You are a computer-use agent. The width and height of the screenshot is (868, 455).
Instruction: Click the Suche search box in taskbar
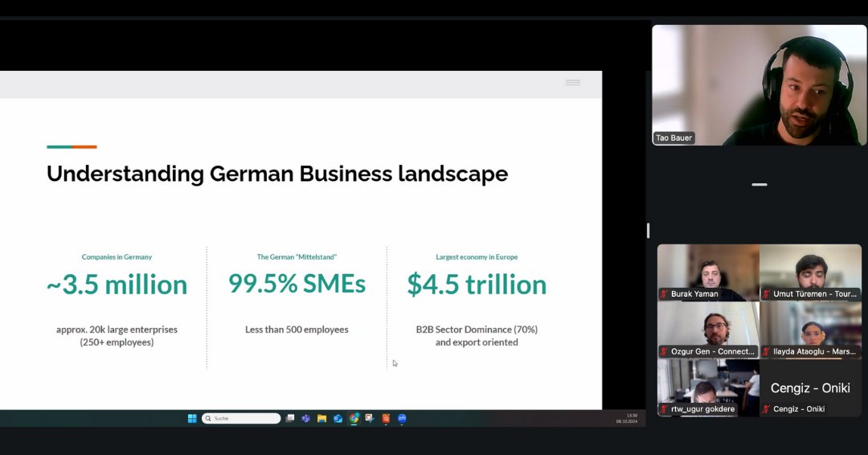click(241, 419)
